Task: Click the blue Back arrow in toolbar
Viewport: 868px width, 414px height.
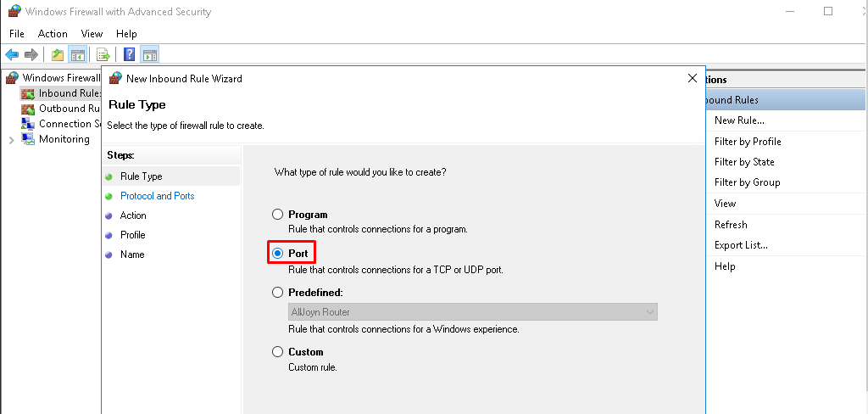Action: pos(12,55)
